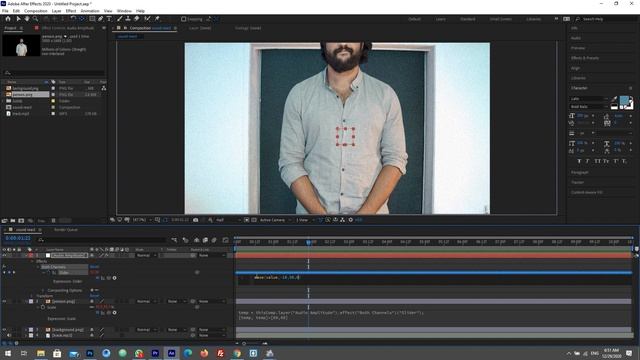The width and height of the screenshot is (640, 360).
Task: Open File Explorer from the taskbar
Action: [x=41, y=353]
